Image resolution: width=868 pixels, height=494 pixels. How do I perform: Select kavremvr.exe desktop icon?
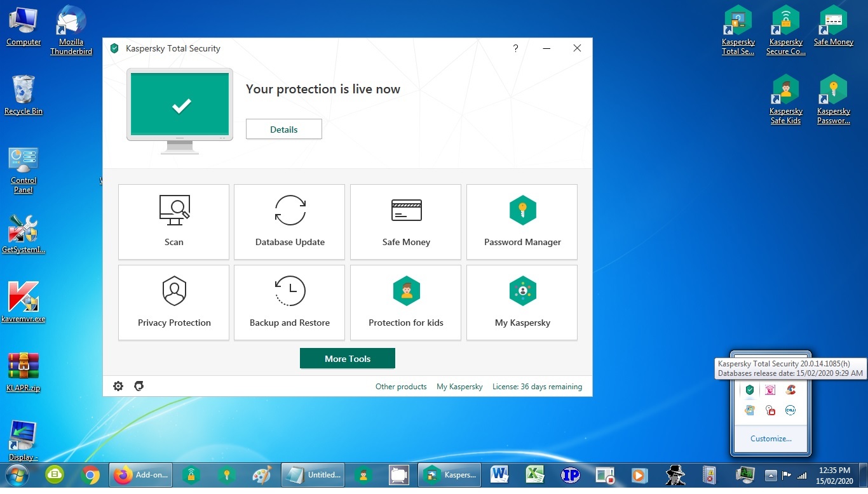(x=24, y=302)
